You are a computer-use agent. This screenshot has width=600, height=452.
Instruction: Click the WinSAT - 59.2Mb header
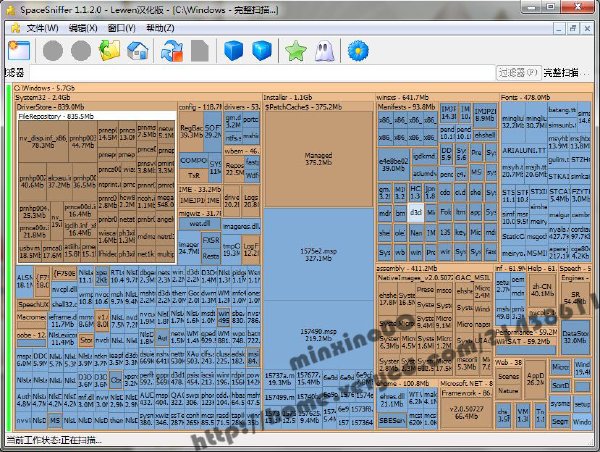(x=525, y=341)
